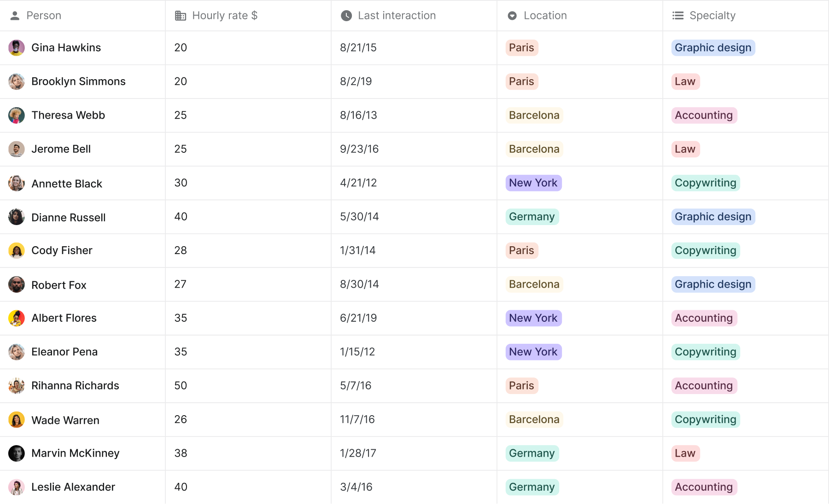Image resolution: width=829 pixels, height=504 pixels.
Task: Click the list icon beside Specialty
Action: point(678,16)
